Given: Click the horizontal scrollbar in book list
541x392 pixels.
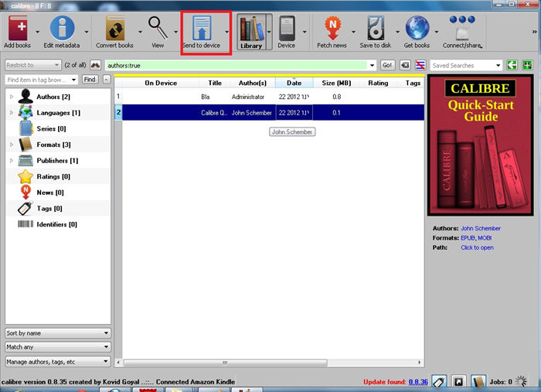Looking at the screenshot, I should (x=226, y=363).
